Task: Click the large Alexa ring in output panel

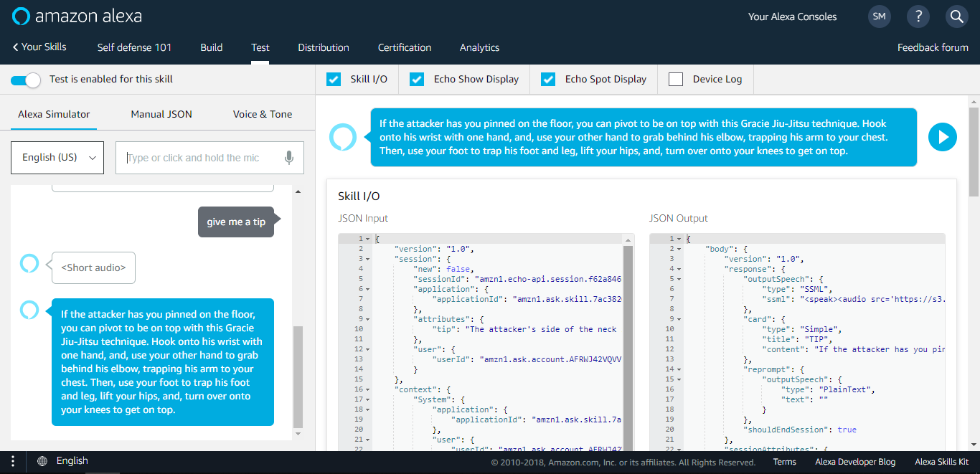Action: (343, 137)
